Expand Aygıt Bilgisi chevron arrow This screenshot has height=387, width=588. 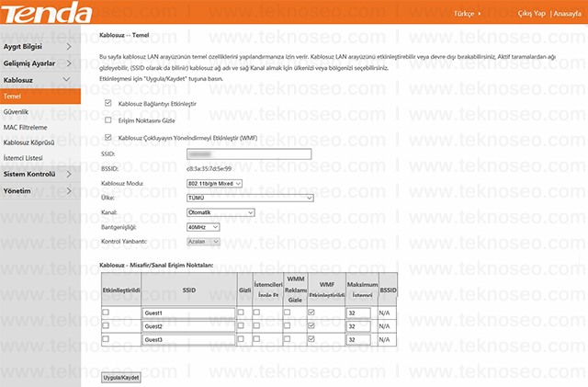pos(69,47)
